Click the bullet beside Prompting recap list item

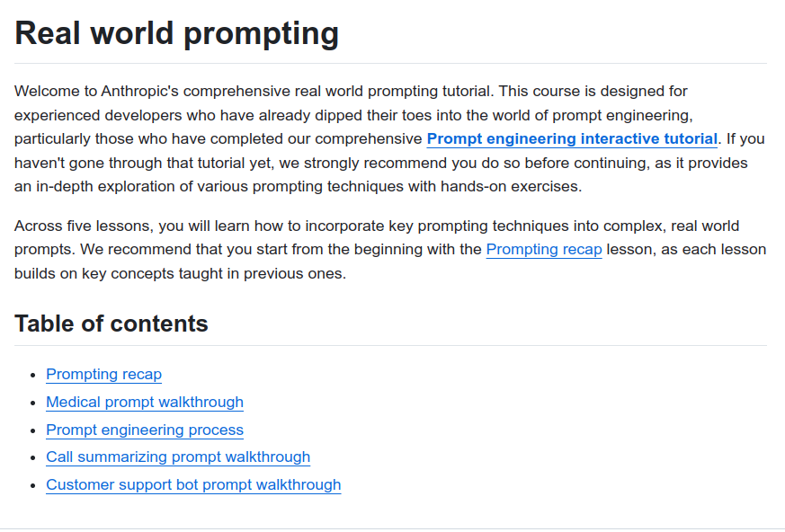[33, 375]
